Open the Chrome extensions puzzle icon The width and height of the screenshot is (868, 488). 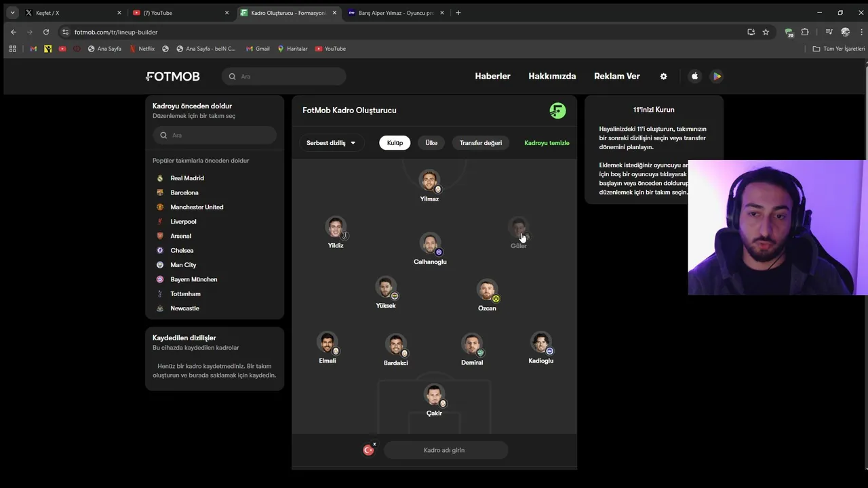pos(805,32)
